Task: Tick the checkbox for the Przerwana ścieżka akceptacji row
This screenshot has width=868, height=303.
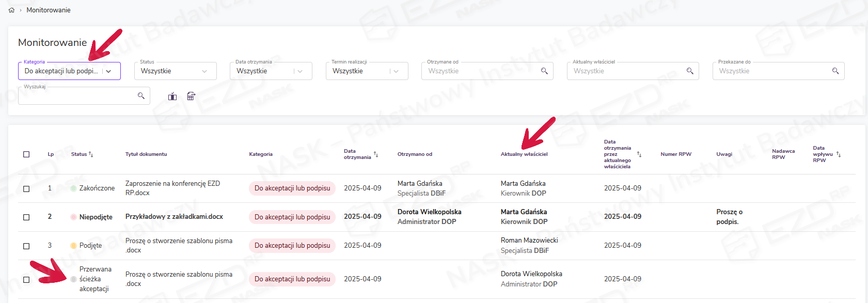Action: (x=26, y=280)
